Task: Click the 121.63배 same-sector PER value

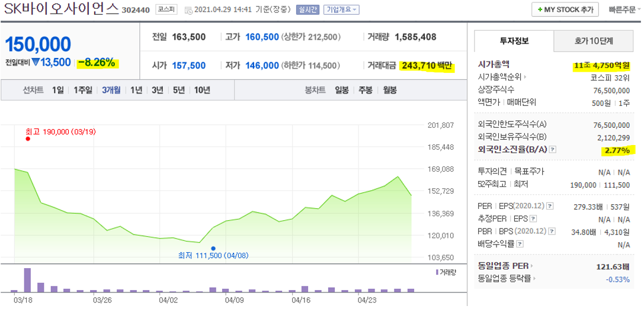Action: click(613, 267)
